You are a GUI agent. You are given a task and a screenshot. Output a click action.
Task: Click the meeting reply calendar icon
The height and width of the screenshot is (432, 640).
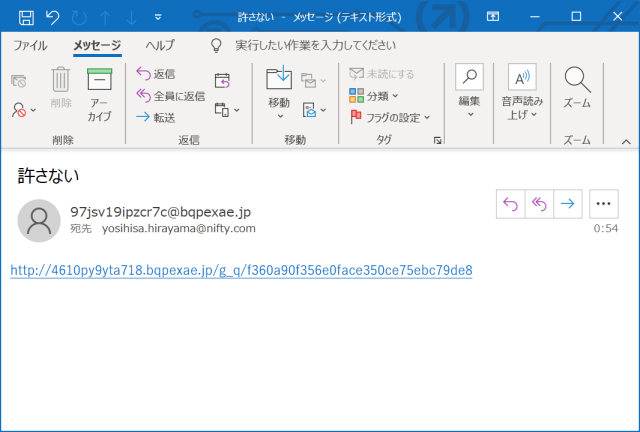pos(222,80)
